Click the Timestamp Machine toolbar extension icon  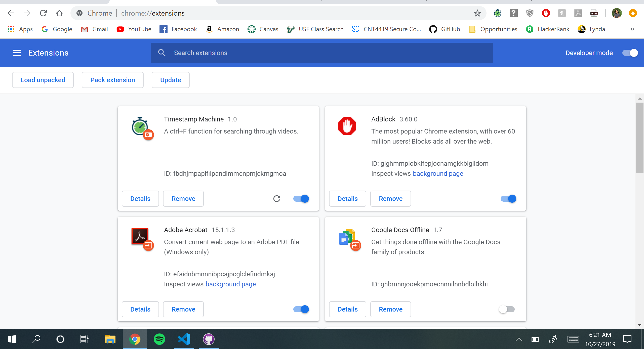tap(497, 13)
